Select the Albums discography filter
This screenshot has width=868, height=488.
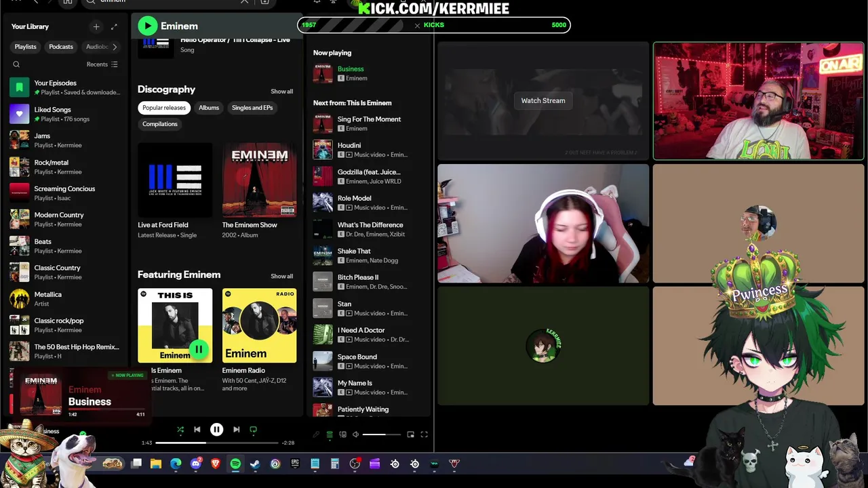pos(209,108)
